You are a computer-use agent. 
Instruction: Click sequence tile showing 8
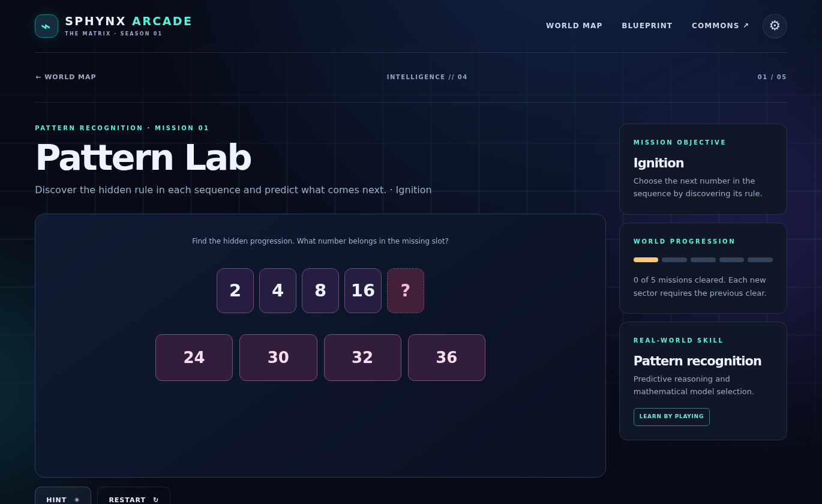320,290
